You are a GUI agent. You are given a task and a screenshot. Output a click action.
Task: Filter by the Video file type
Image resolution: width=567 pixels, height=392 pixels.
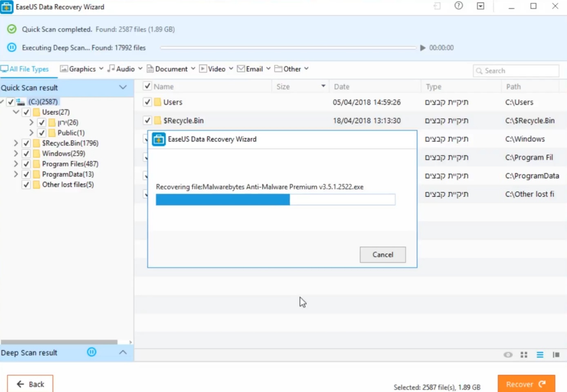tap(216, 69)
